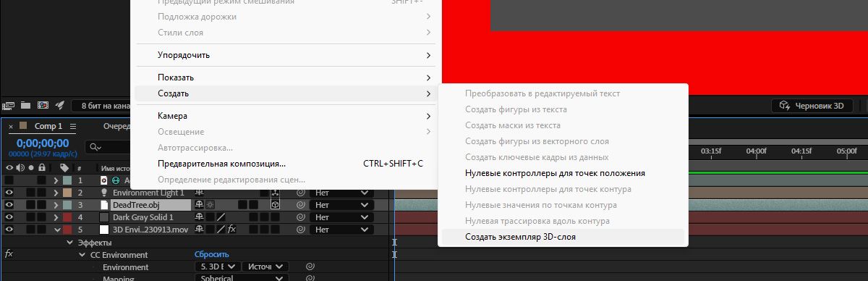
Task: Click the audio speaker column header icon
Action: (20, 168)
